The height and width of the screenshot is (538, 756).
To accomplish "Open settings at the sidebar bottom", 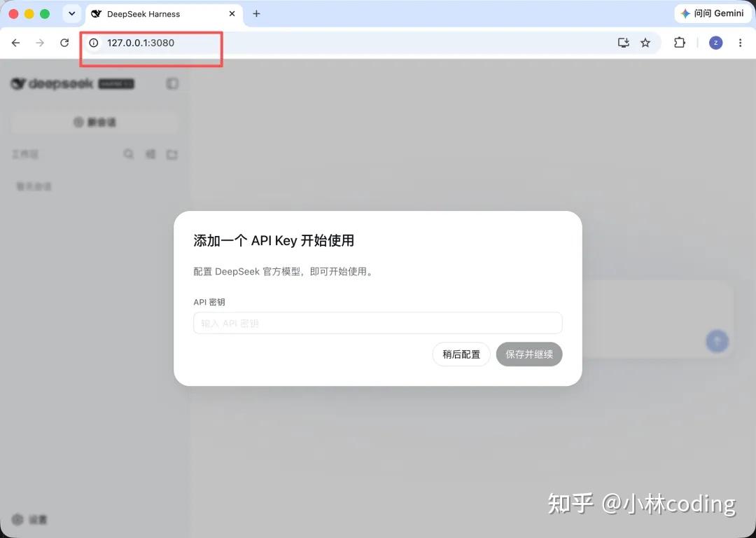I will (30, 520).
